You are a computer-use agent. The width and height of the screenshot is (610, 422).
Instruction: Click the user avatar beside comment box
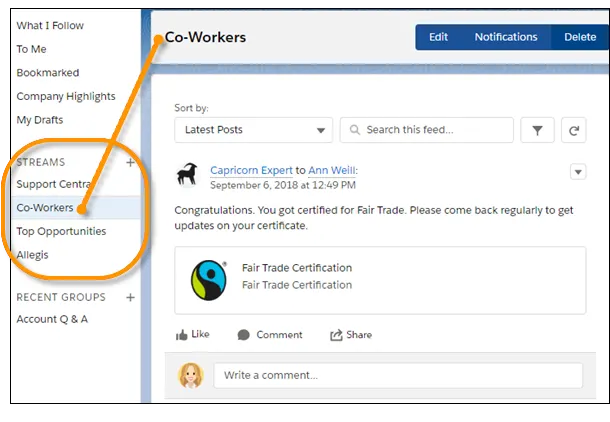coord(191,376)
